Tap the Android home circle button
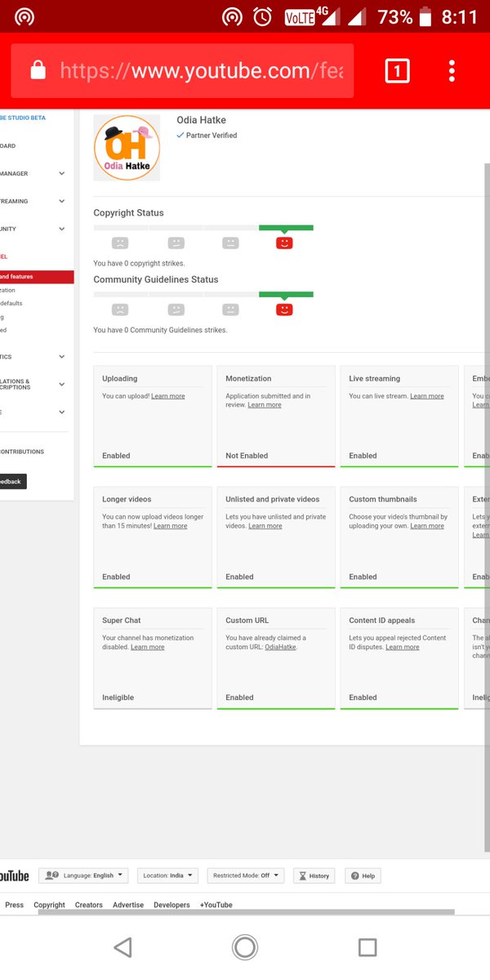Image resolution: width=490 pixels, height=980 pixels. (245, 947)
